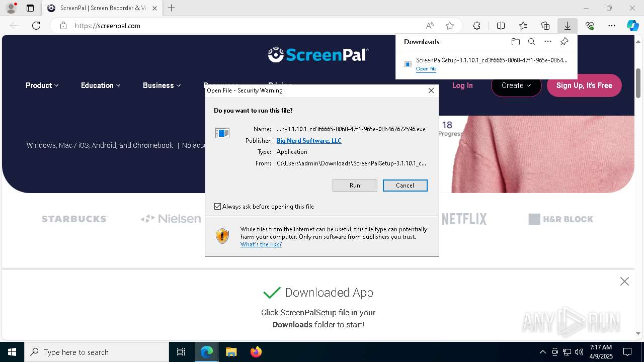Open Browser essentials heart icon
The width and height of the screenshot is (644, 362).
tap(590, 26)
